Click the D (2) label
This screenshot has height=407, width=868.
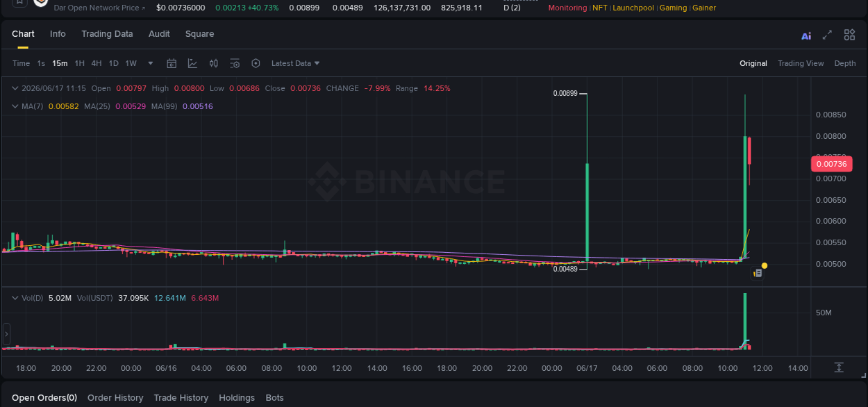(x=512, y=8)
